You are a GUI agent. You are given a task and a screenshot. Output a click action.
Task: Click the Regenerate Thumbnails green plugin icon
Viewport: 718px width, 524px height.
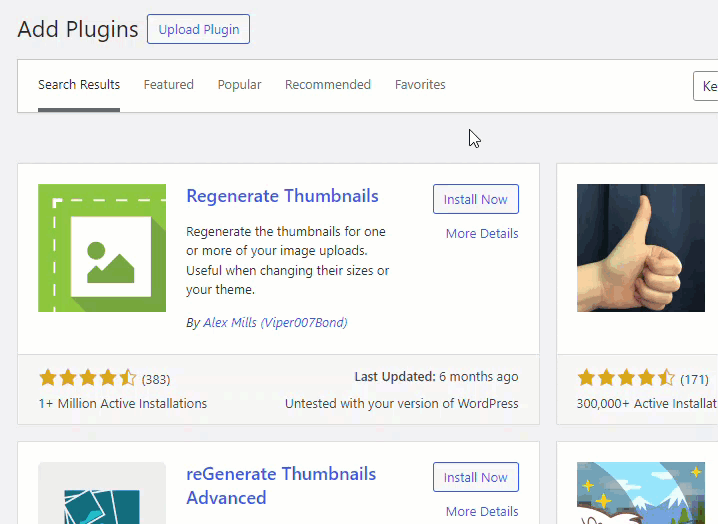(x=102, y=248)
